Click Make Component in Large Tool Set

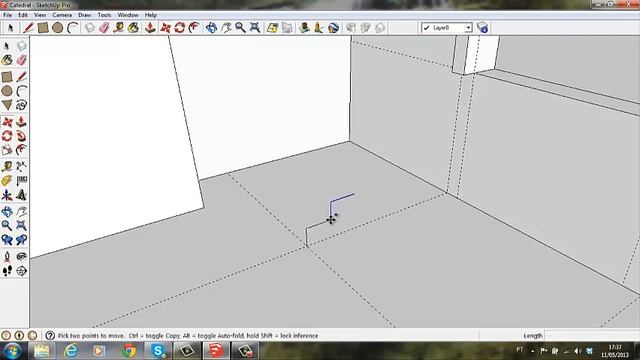(x=21, y=46)
